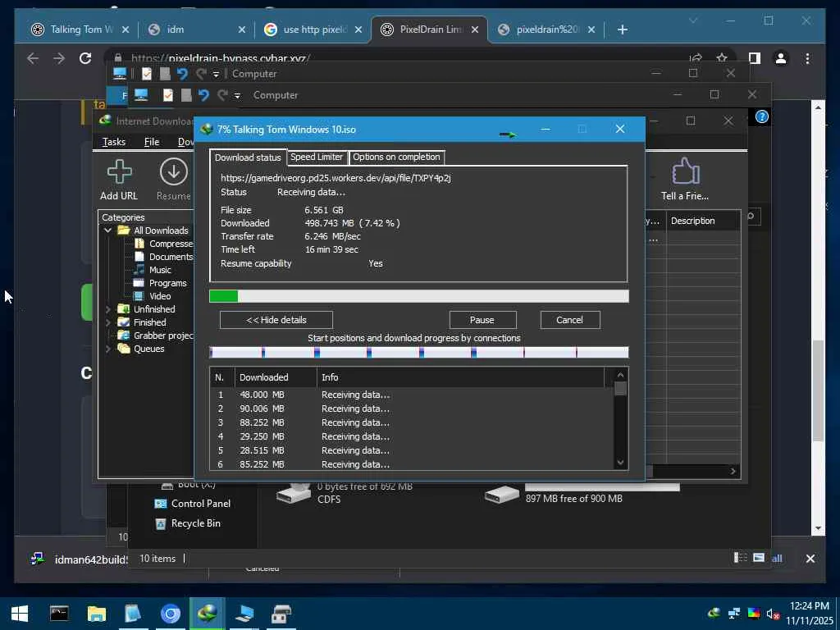Open the Options on completion tab
Viewport: 840px width, 630px height.
coord(396,157)
